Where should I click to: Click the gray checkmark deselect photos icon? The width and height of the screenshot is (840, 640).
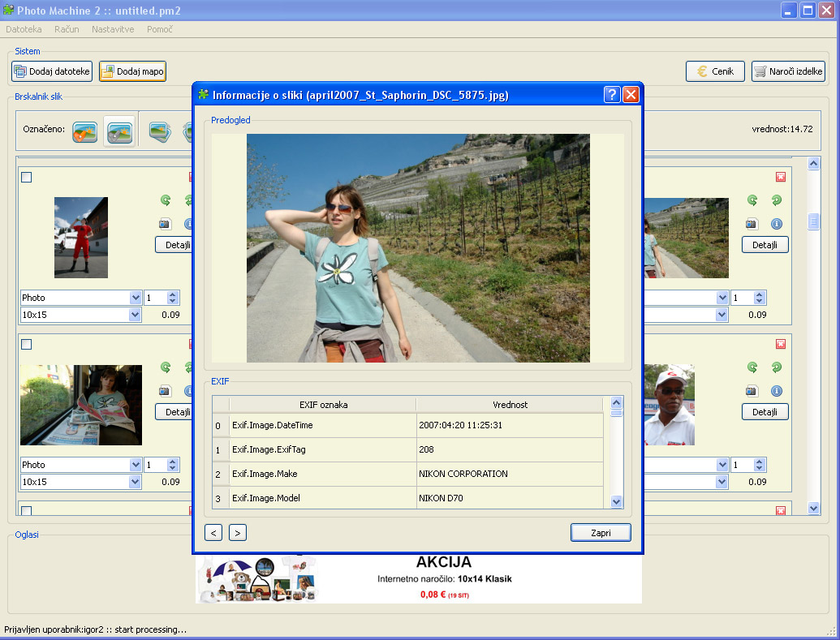119,131
